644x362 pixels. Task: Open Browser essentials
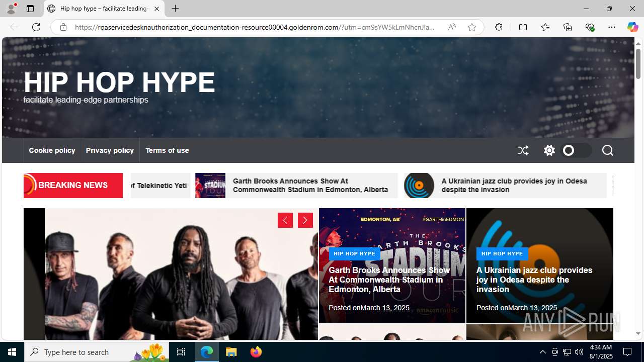[590, 27]
